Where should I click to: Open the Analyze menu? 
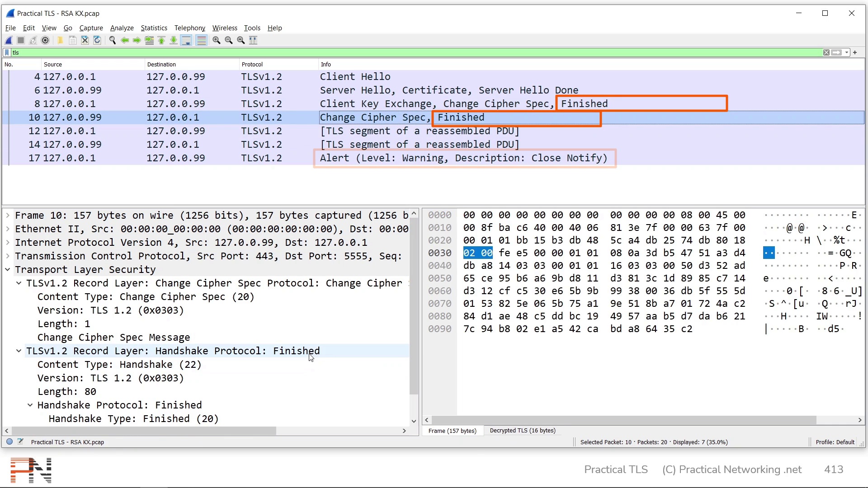coord(122,28)
